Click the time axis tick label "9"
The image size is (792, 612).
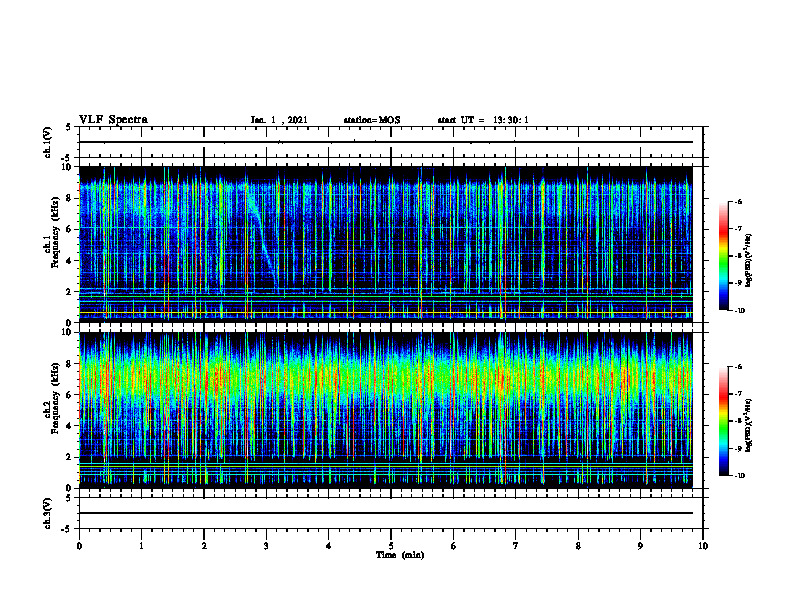click(640, 546)
